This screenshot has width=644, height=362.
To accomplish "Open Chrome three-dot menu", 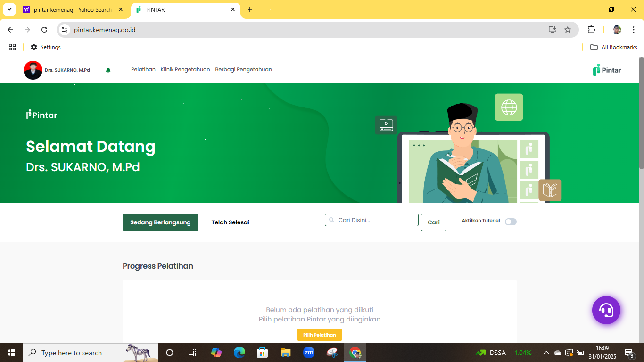I will (634, 30).
